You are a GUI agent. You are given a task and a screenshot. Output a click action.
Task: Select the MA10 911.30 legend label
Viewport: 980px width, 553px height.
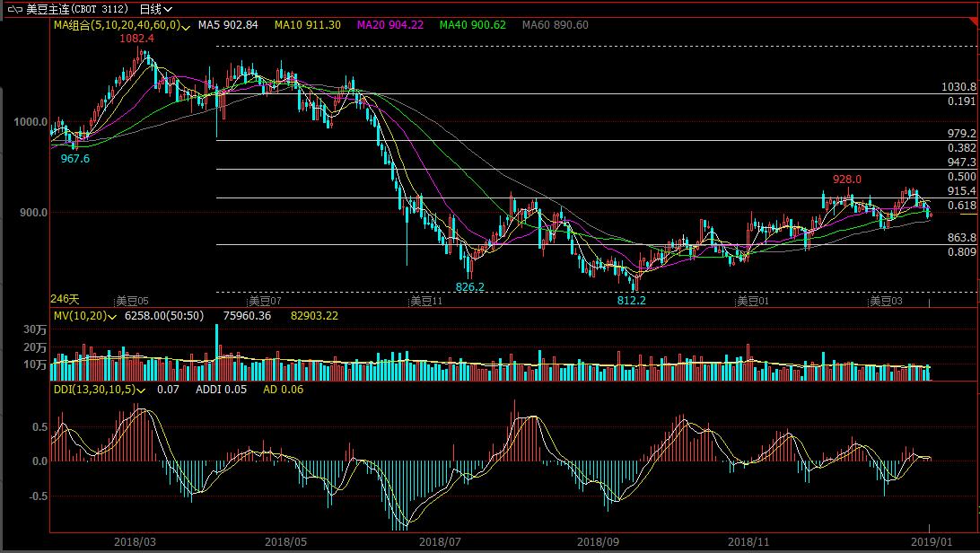[308, 25]
